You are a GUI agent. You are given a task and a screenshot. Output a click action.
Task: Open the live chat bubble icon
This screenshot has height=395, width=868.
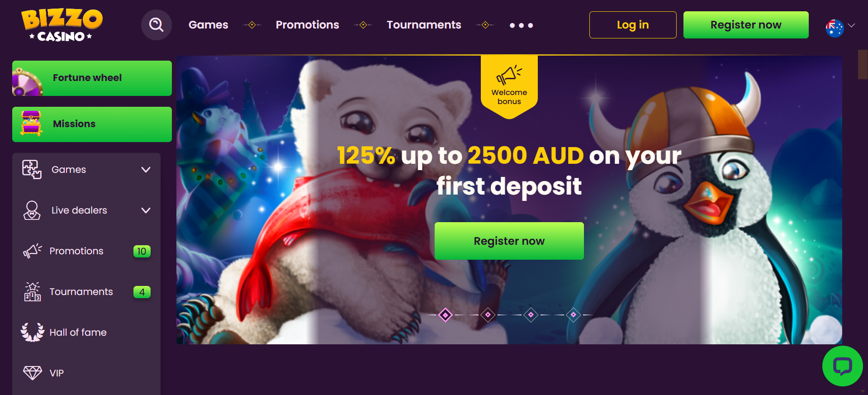tap(842, 366)
